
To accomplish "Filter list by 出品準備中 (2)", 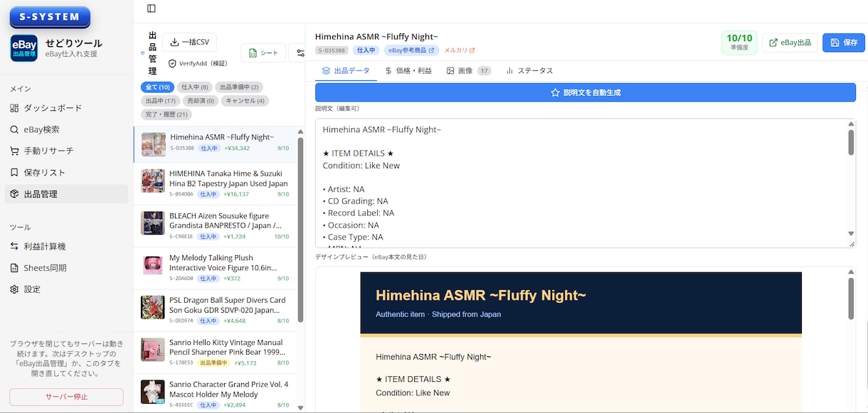I will 239,87.
